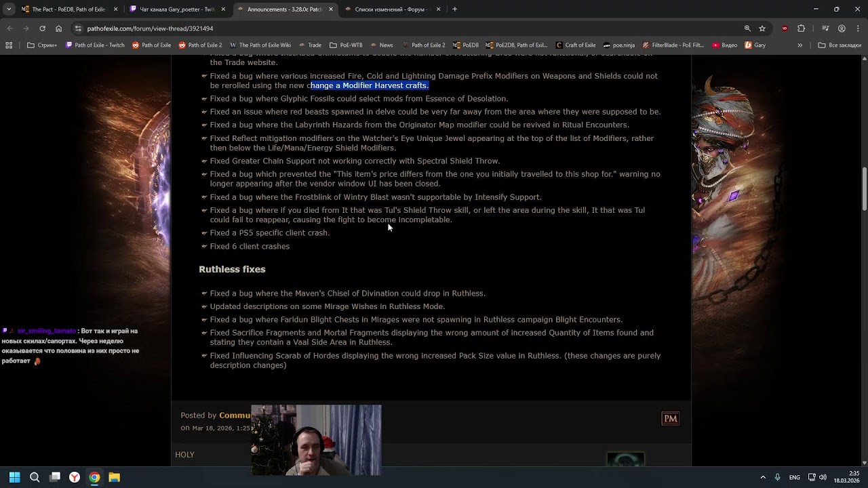Click the highlighted 'change a Modifier Harvest crafts' text

pos(370,85)
